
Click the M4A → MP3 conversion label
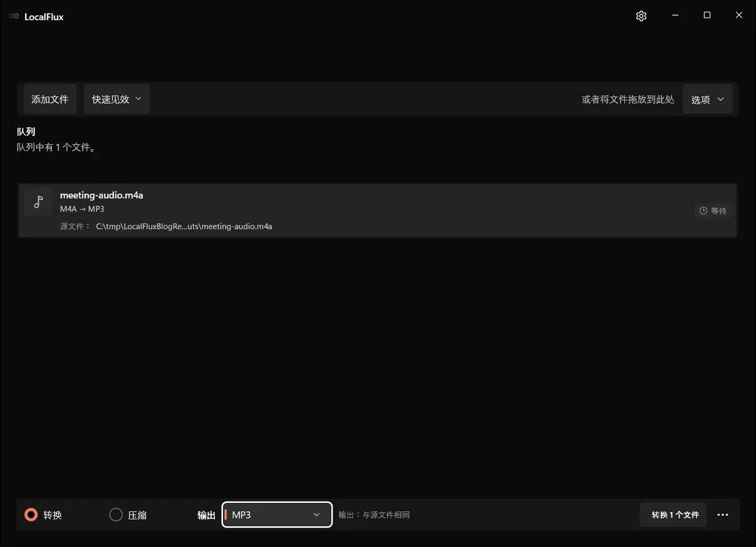click(x=82, y=209)
